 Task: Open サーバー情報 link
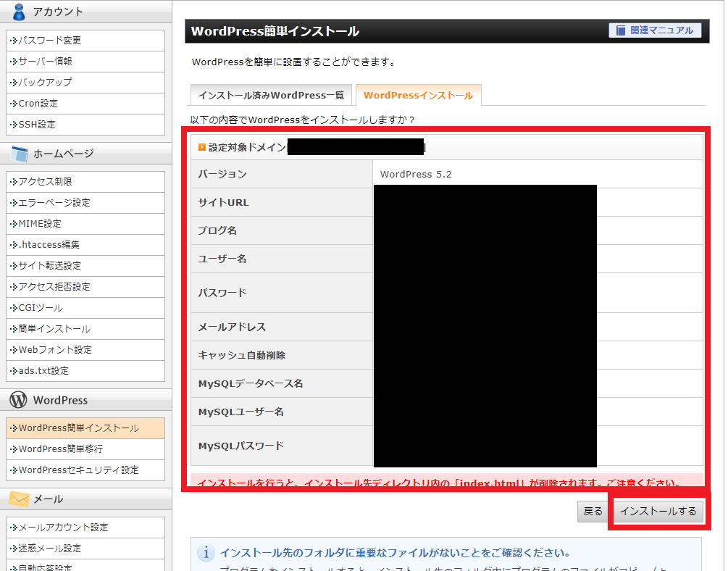pyautogui.click(x=45, y=62)
